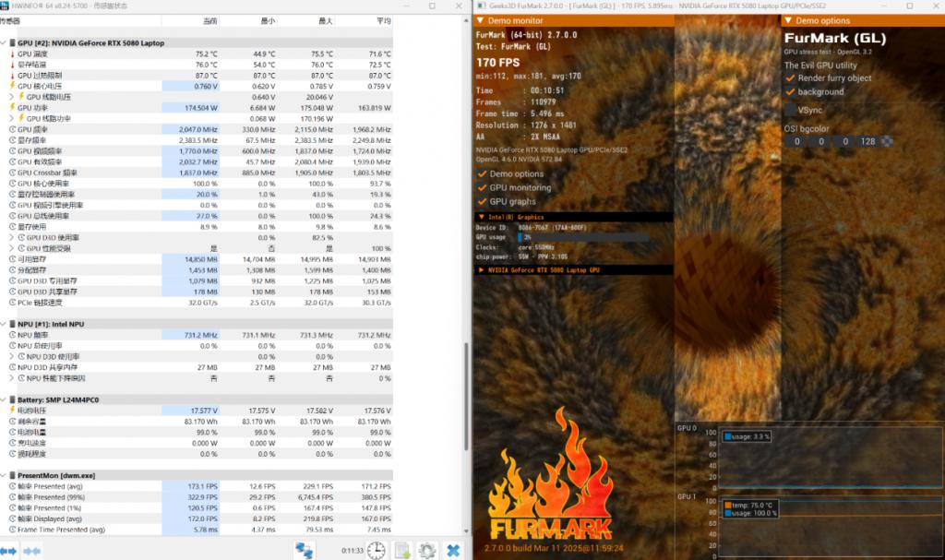Select the GPU 功率 power sensor row
The height and width of the screenshot is (560, 945).
point(197,108)
